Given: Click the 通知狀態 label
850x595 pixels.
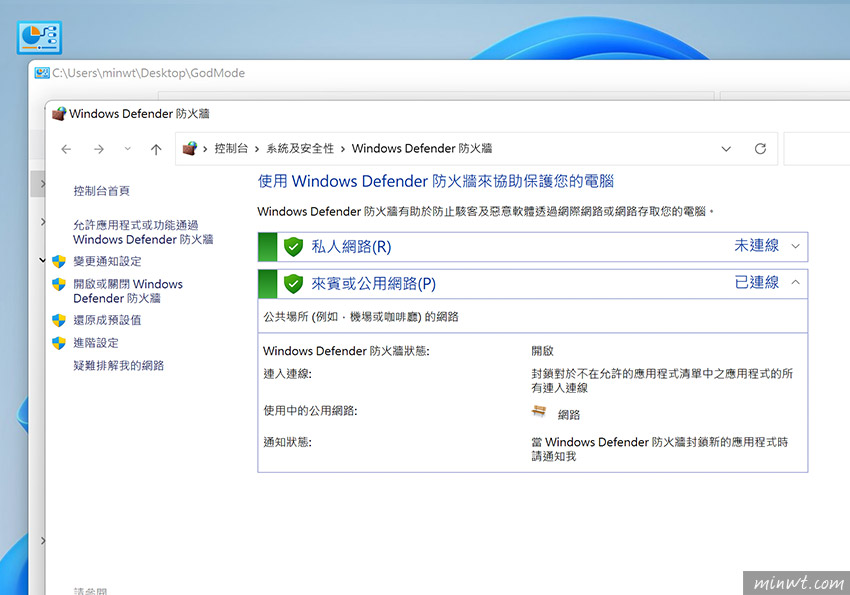Looking at the screenshot, I should [287, 443].
